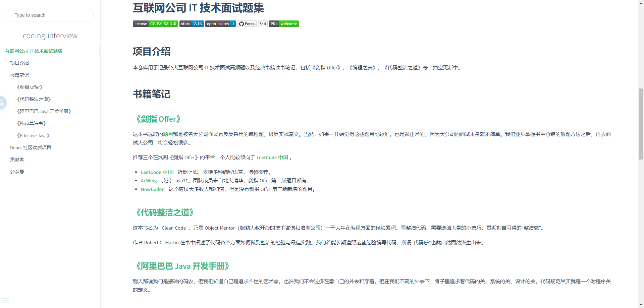Open the hamburger menu at bottom left
644x308 pixels.
[x=6, y=300]
